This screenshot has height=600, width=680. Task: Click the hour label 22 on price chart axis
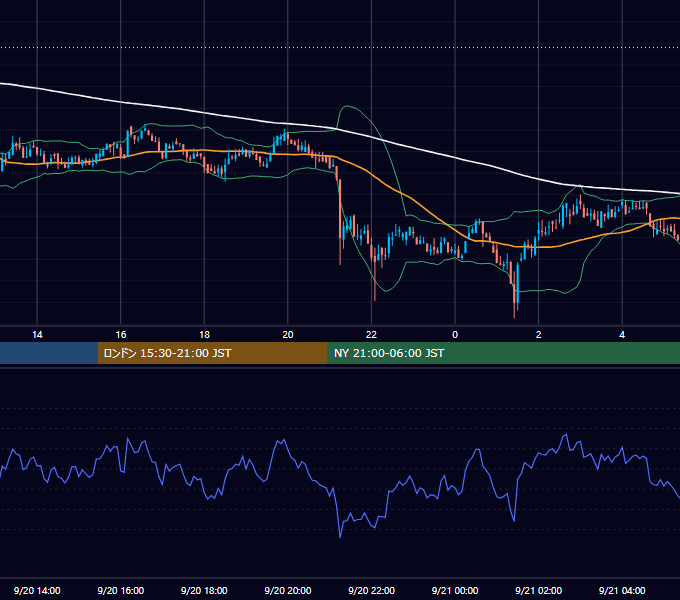coord(372,335)
